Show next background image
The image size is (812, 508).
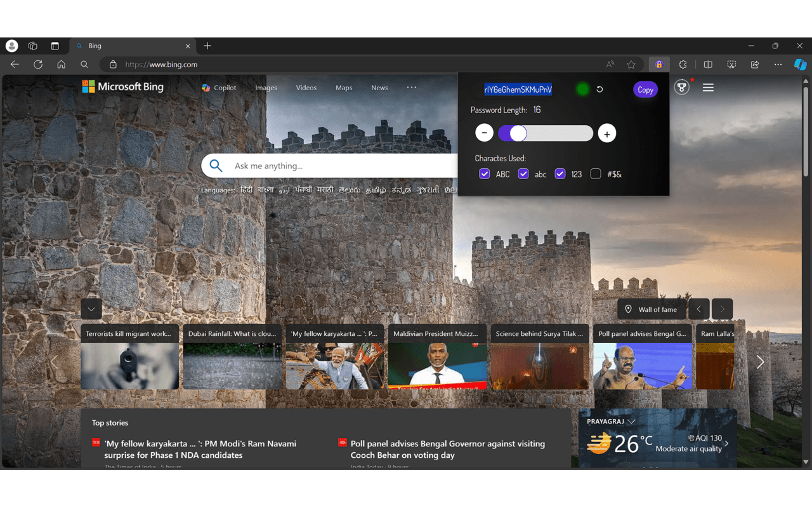(722, 309)
